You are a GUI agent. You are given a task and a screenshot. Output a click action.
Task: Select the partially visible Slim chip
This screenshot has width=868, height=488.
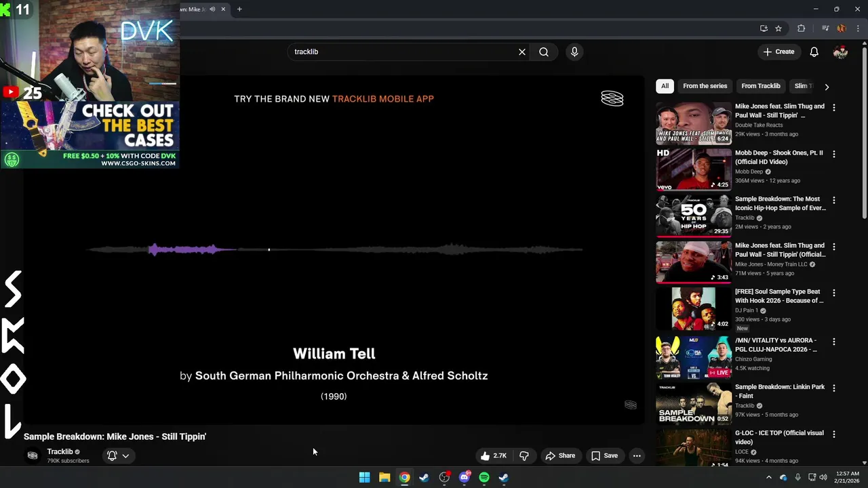click(803, 86)
